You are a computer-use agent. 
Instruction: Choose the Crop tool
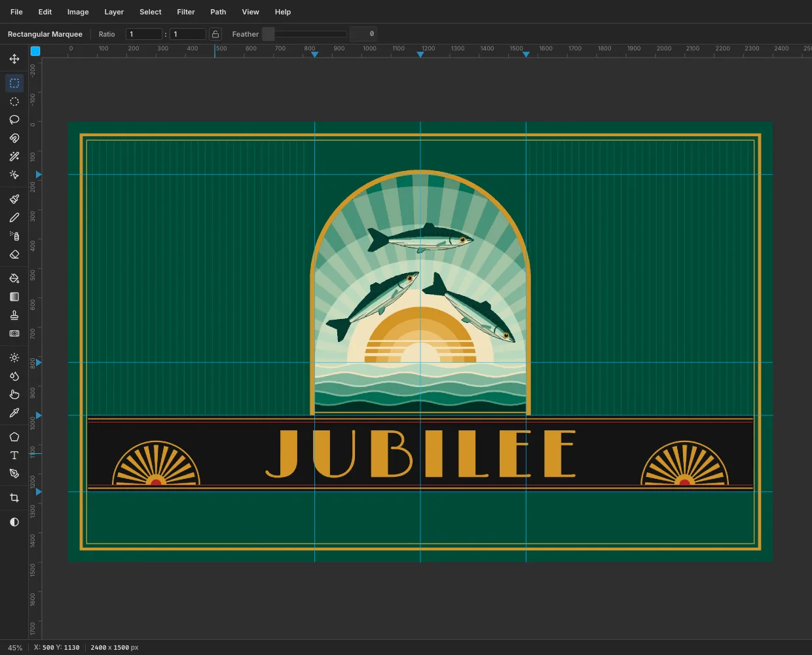coord(14,498)
